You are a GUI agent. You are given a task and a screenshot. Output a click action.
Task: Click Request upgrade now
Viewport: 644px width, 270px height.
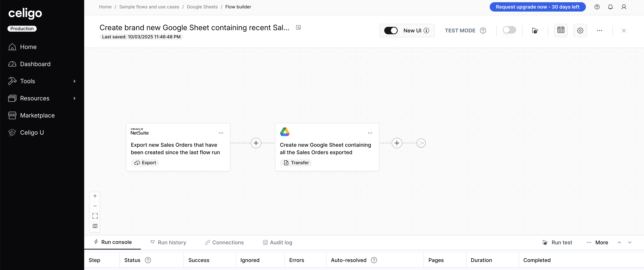point(537,7)
